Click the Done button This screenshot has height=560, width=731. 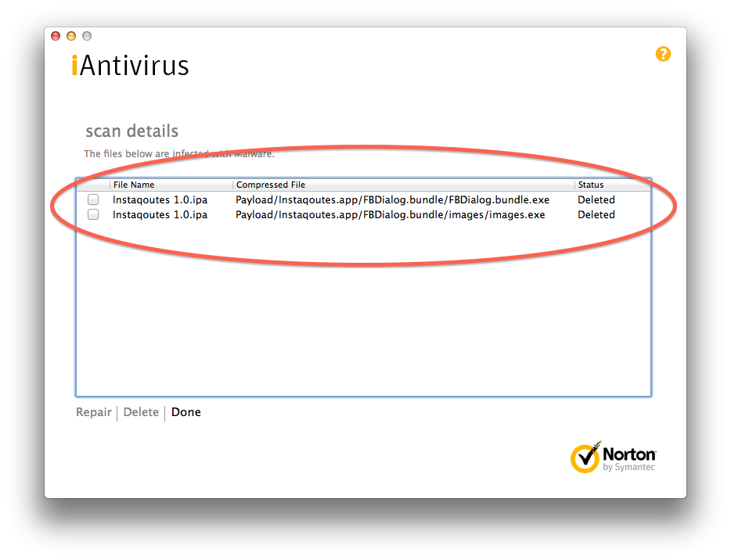[x=186, y=412]
